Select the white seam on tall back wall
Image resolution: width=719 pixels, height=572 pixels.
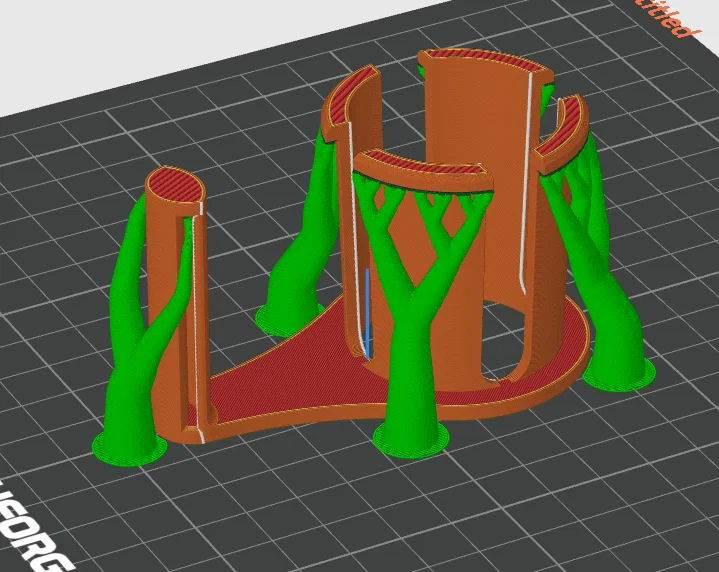coord(526,183)
